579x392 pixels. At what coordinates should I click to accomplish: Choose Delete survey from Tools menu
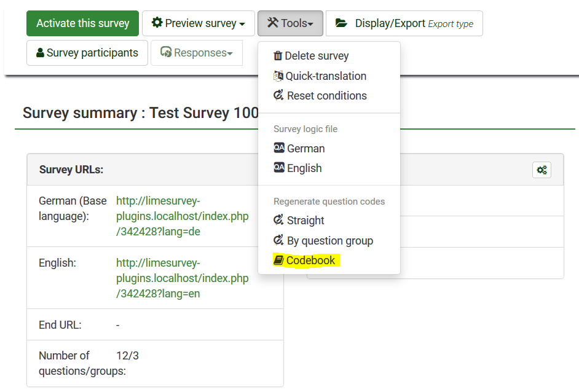[316, 56]
